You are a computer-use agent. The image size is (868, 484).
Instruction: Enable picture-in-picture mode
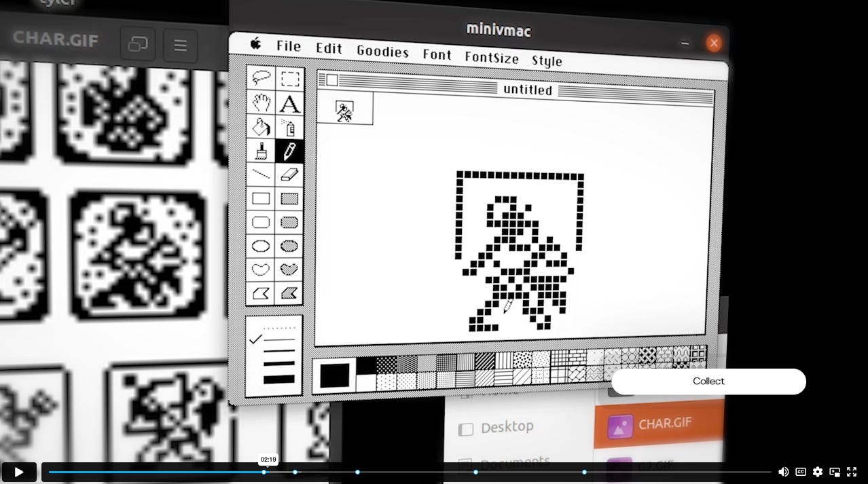(x=835, y=472)
